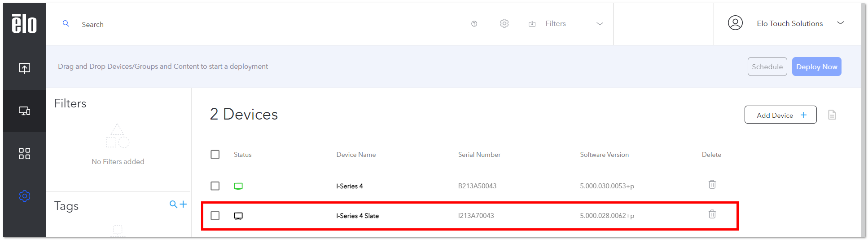Sort by Software Version column header
This screenshot has width=868, height=240.
604,155
